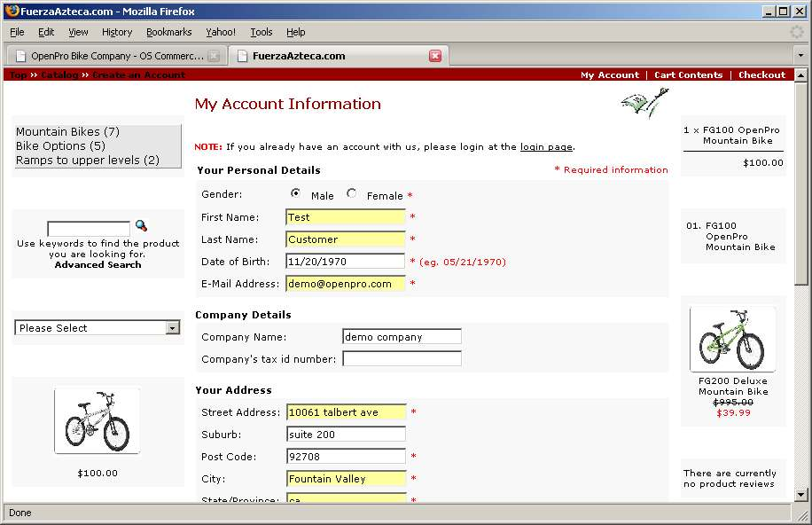812x525 pixels.
Task: Click the First Name input field
Action: (346, 217)
